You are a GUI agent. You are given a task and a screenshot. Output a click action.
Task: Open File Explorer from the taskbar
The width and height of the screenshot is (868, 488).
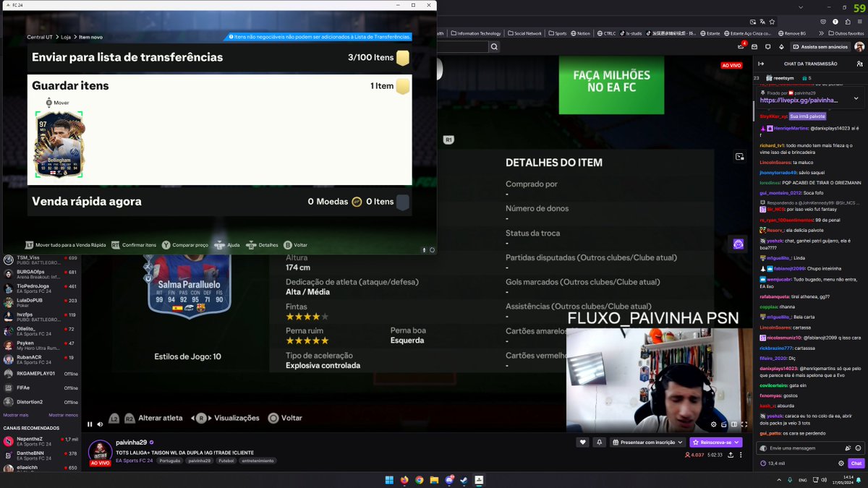[434, 479]
